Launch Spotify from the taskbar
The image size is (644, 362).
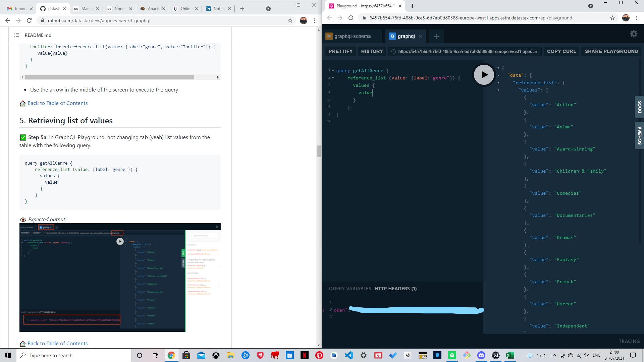pyautogui.click(x=452, y=355)
